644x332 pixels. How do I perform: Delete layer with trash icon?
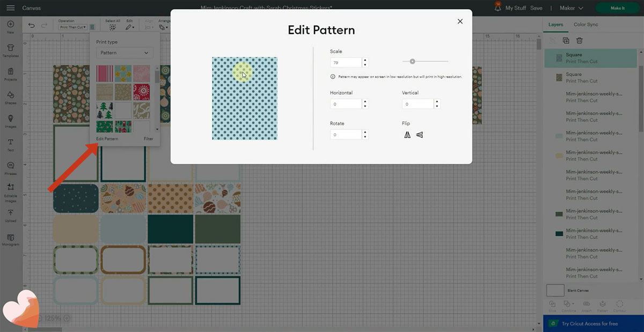point(580,40)
